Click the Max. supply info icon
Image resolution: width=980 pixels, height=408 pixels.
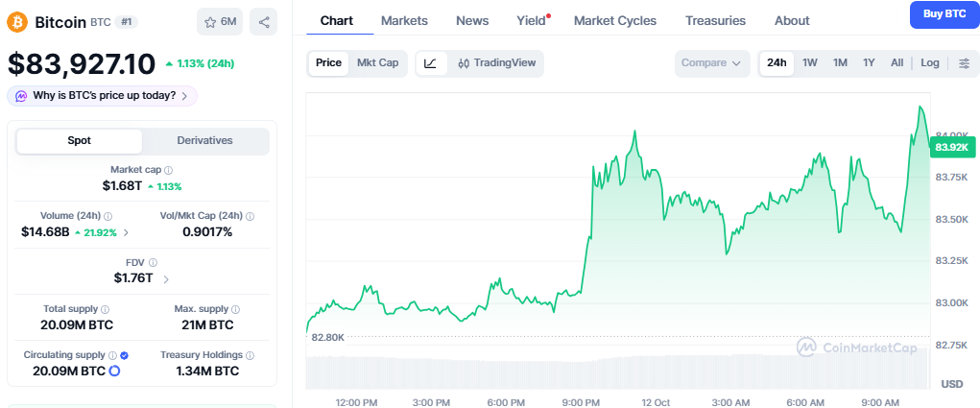235,309
